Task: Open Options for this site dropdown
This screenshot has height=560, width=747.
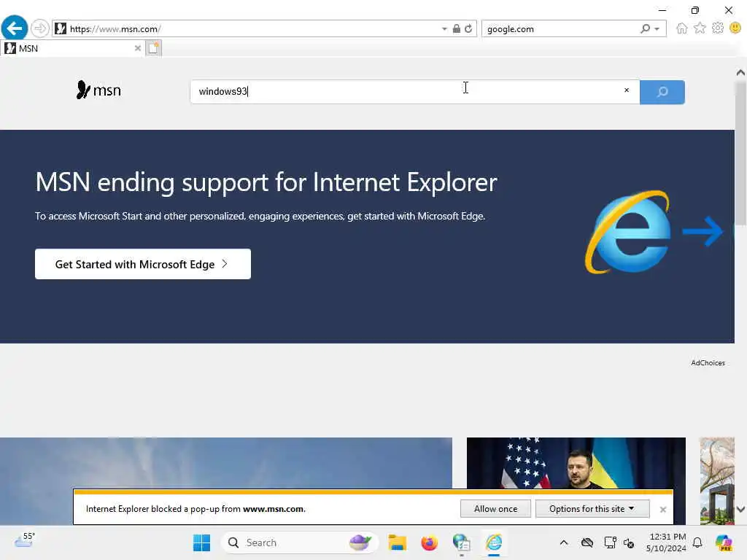Action: [x=592, y=508]
